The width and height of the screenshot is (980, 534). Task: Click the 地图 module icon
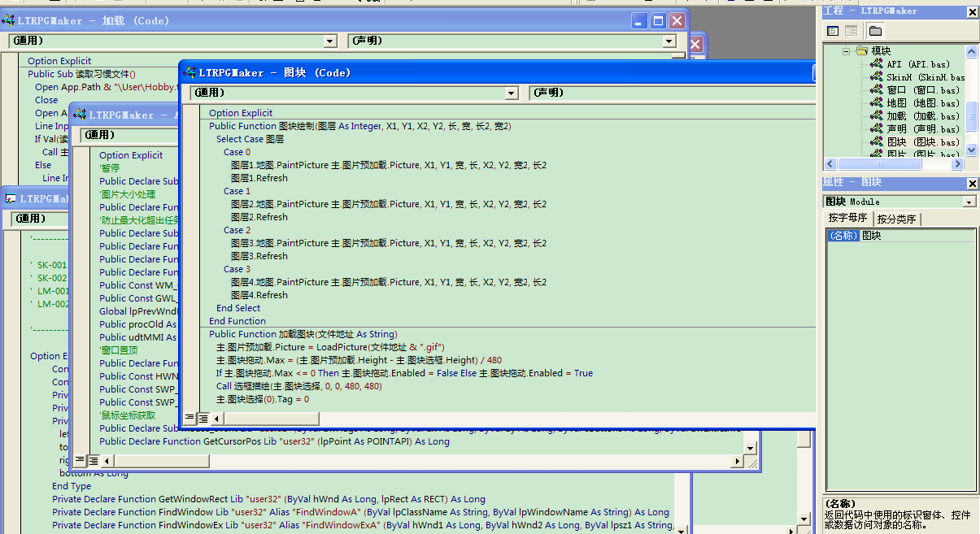click(877, 103)
